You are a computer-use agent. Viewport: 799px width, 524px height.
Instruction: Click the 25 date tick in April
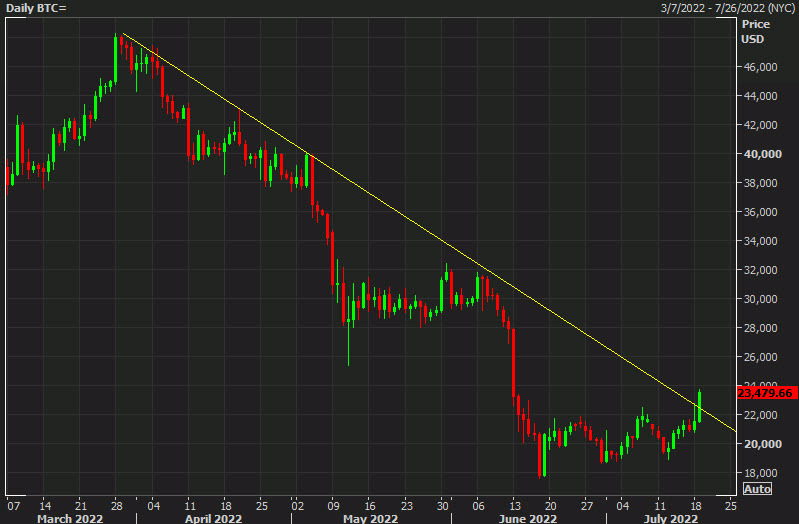click(x=261, y=506)
